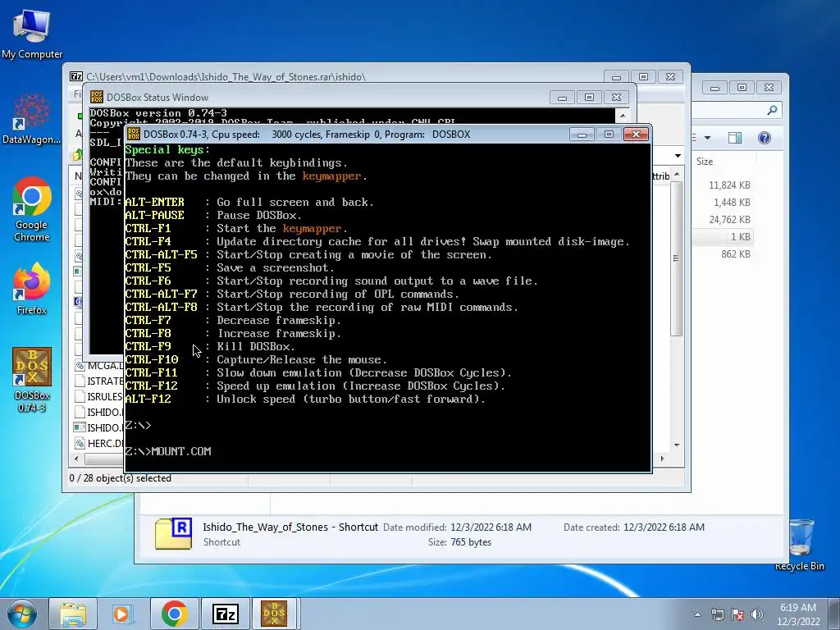Image resolution: width=840 pixels, height=630 pixels.
Task: Select the HERC file in 7-Zip
Action: [x=99, y=443]
